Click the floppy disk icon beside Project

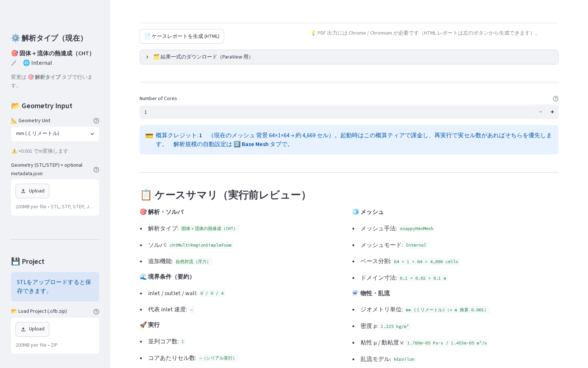click(x=15, y=262)
